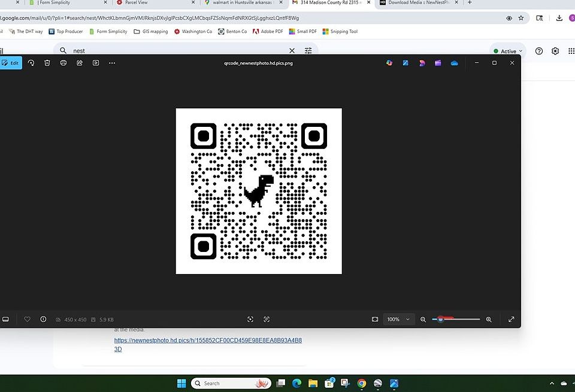This screenshot has height=392, width=575.
Task: Open the newnestphoto.hd.pics link
Action: (x=207, y=341)
